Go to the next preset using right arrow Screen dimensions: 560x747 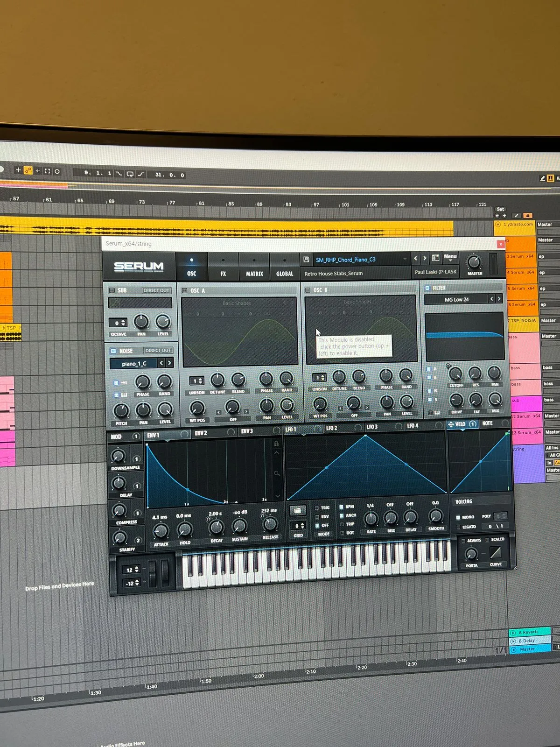pos(425,258)
